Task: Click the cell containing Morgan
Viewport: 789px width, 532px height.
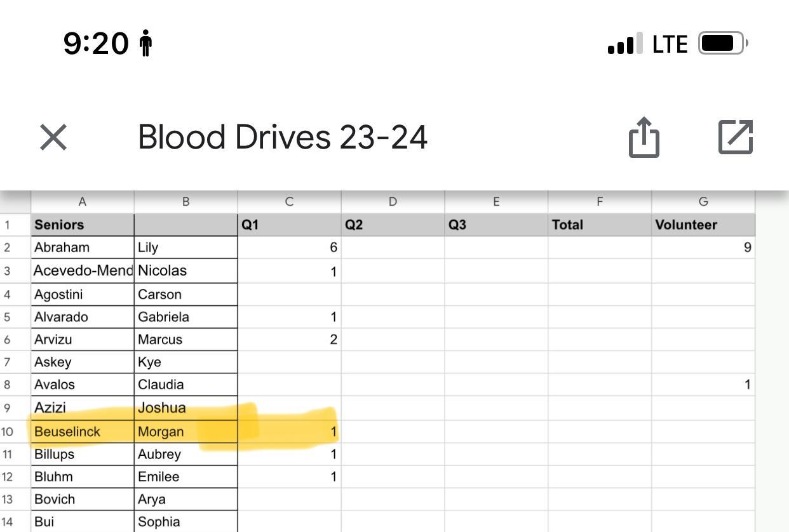Action: 185,432
